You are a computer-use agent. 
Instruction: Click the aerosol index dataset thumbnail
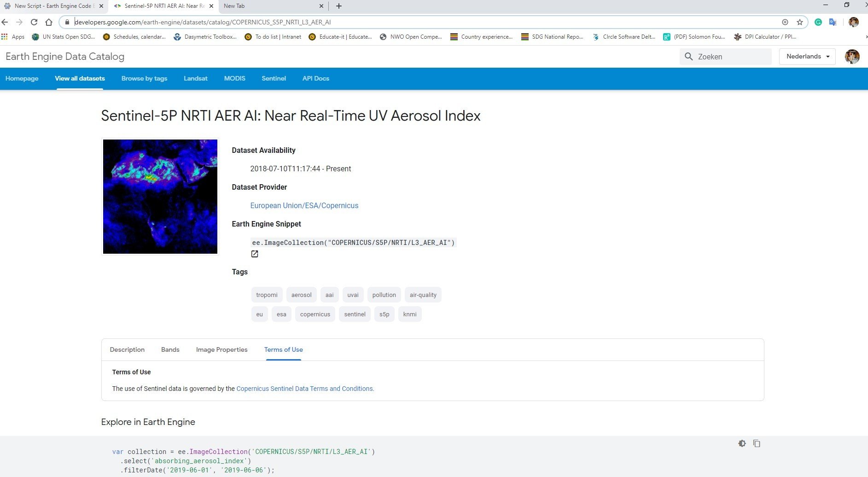click(x=160, y=197)
